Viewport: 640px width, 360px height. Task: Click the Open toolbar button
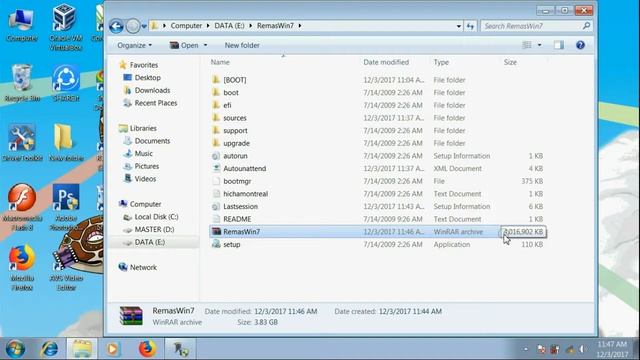[x=184, y=45]
